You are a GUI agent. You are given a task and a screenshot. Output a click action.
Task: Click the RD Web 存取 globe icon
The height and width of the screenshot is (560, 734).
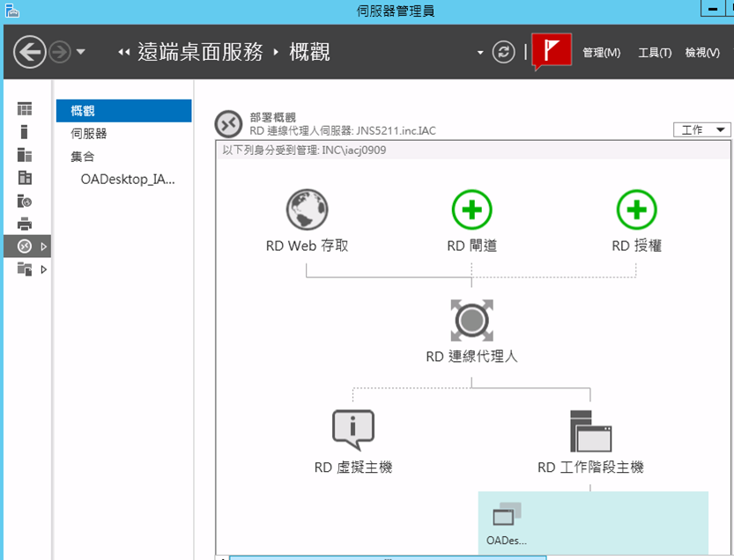click(x=307, y=210)
